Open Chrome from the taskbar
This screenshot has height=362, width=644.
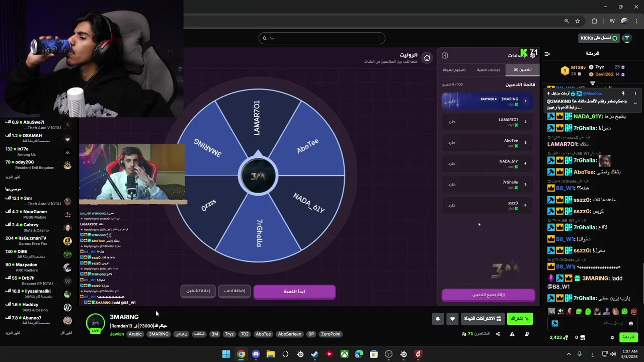pos(241,354)
